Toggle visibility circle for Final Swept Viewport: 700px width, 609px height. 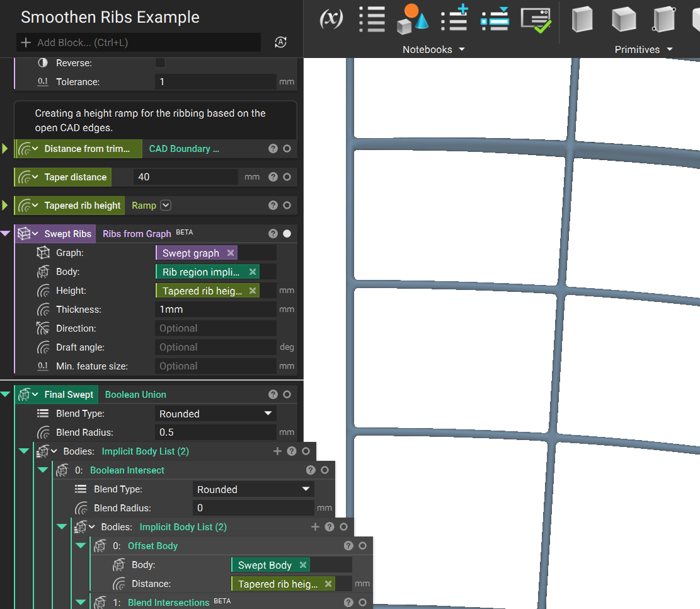[x=287, y=395]
